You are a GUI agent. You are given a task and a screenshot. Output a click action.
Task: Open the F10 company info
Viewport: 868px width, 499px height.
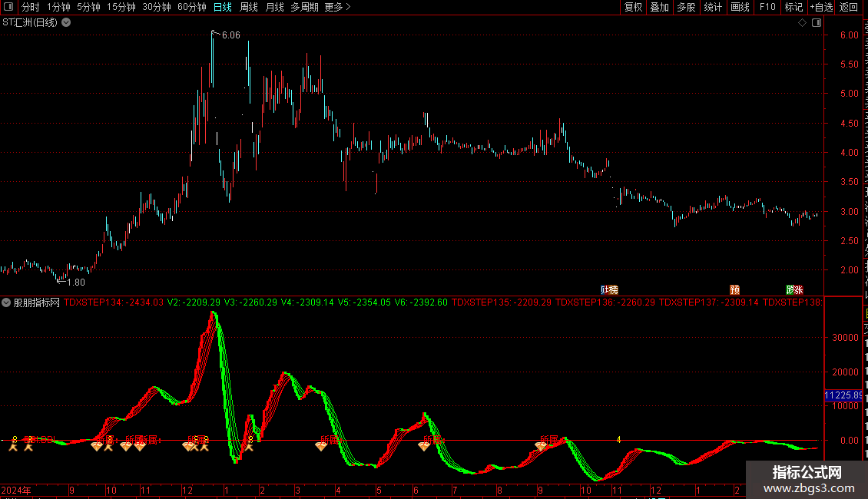[767, 7]
